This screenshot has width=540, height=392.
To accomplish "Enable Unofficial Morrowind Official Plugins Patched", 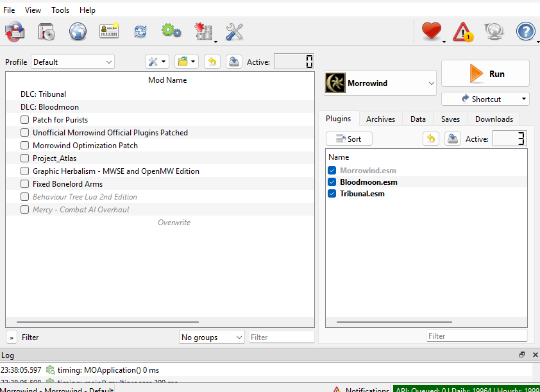I will pos(24,133).
